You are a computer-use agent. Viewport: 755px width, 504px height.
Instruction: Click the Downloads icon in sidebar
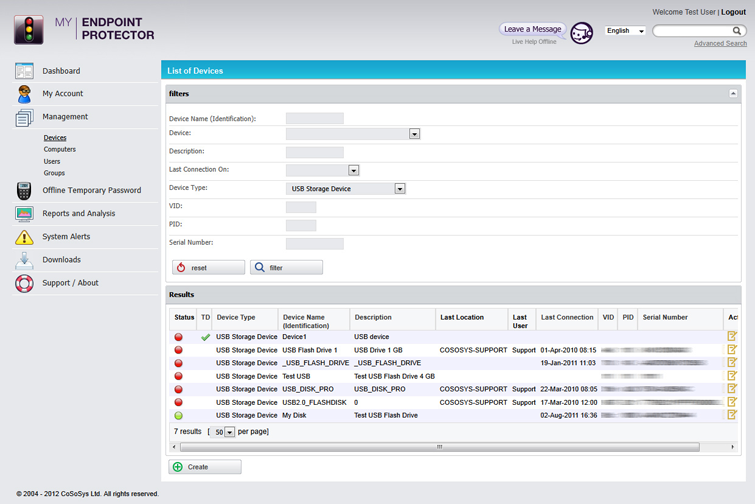(x=24, y=260)
